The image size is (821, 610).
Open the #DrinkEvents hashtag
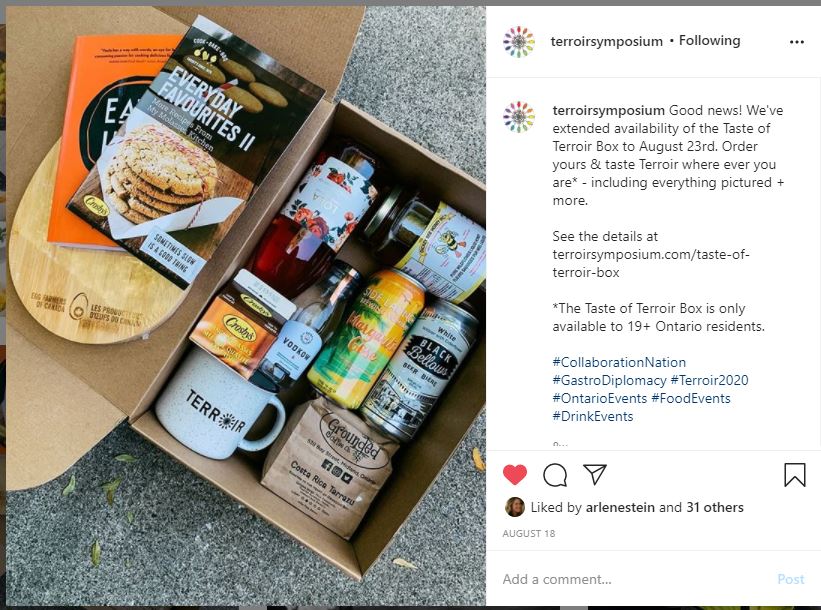pos(593,416)
